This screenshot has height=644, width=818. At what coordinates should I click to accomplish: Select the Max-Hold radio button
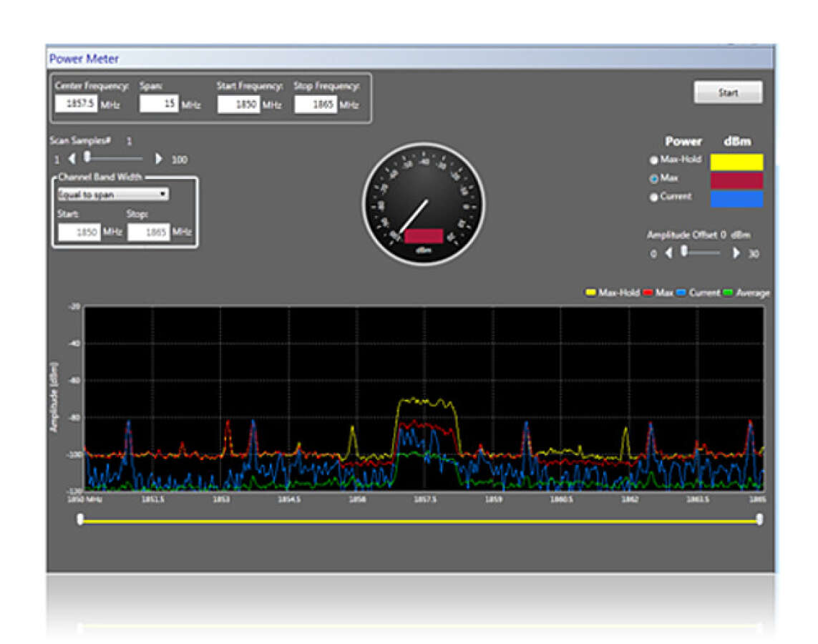653,160
